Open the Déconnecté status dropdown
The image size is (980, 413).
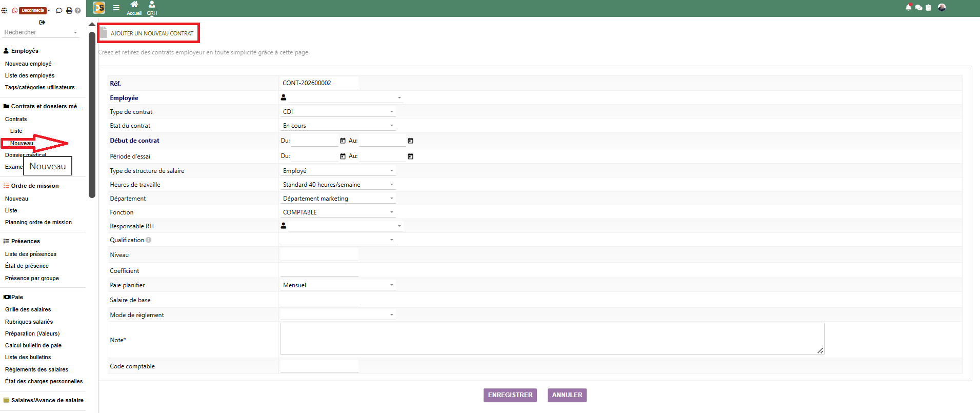(34, 10)
